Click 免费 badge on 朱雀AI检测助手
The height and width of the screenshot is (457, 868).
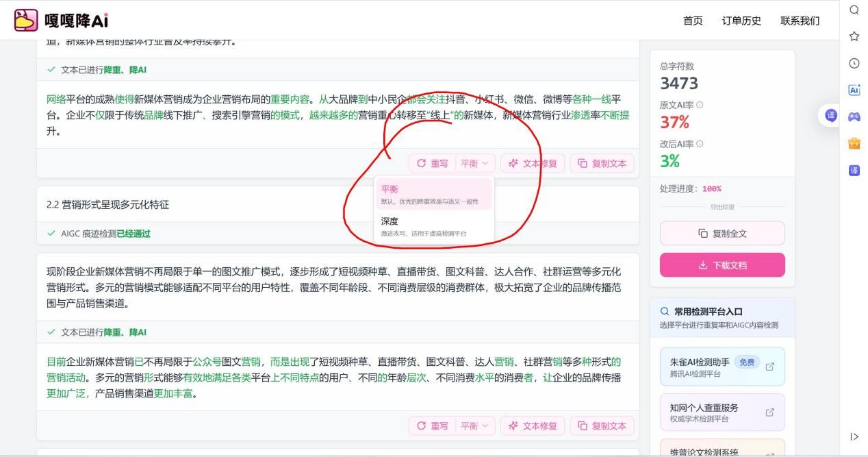click(x=747, y=362)
